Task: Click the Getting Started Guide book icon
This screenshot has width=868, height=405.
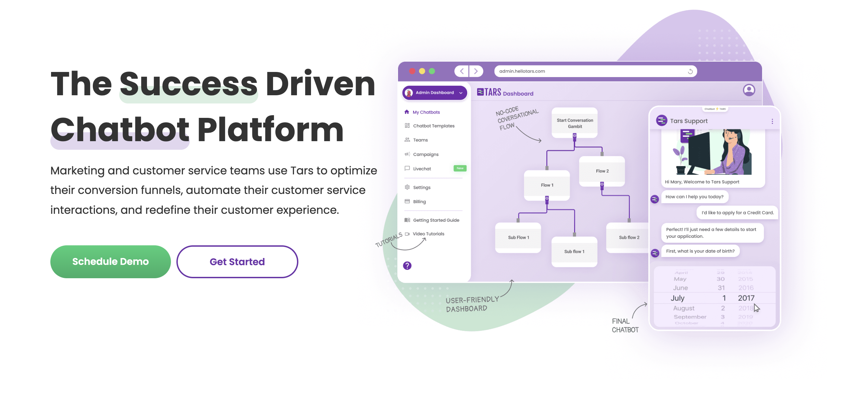Action: click(x=407, y=220)
